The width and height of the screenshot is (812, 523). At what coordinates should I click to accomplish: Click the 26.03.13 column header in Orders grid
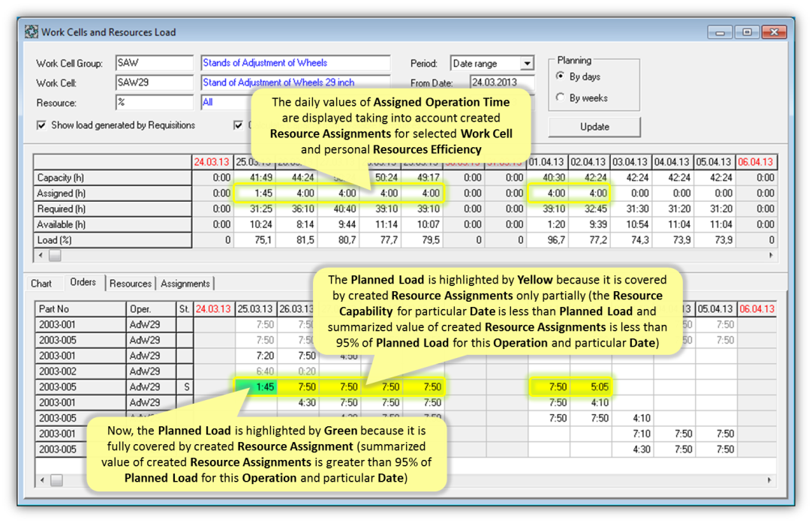click(x=298, y=309)
